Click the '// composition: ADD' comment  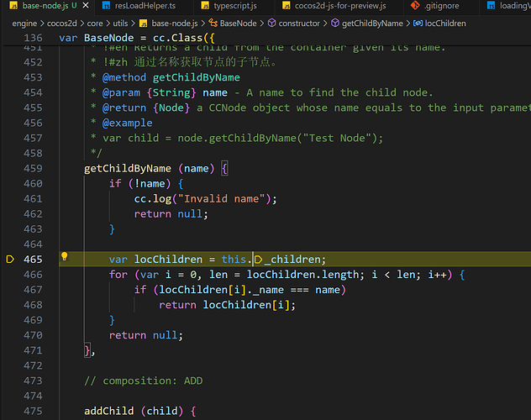[x=143, y=381]
